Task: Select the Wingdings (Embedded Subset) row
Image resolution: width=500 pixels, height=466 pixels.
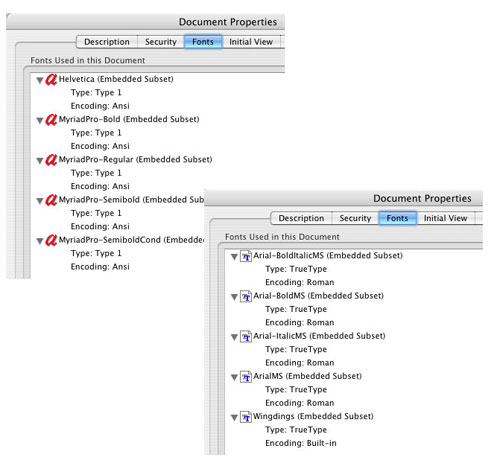Action: [x=313, y=416]
